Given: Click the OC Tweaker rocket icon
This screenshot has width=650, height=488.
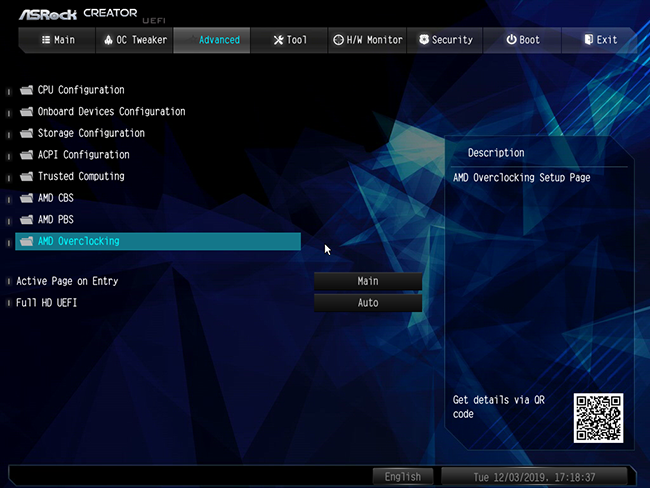Looking at the screenshot, I should click(108, 40).
